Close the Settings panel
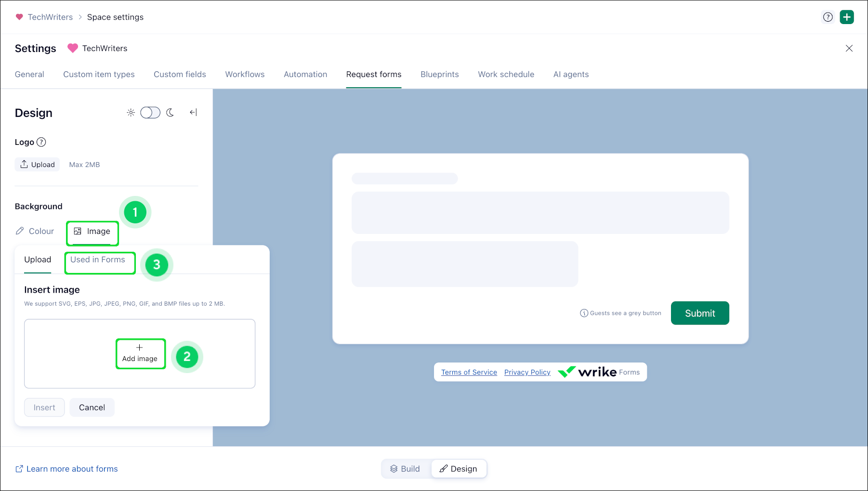The image size is (868, 491). [849, 48]
